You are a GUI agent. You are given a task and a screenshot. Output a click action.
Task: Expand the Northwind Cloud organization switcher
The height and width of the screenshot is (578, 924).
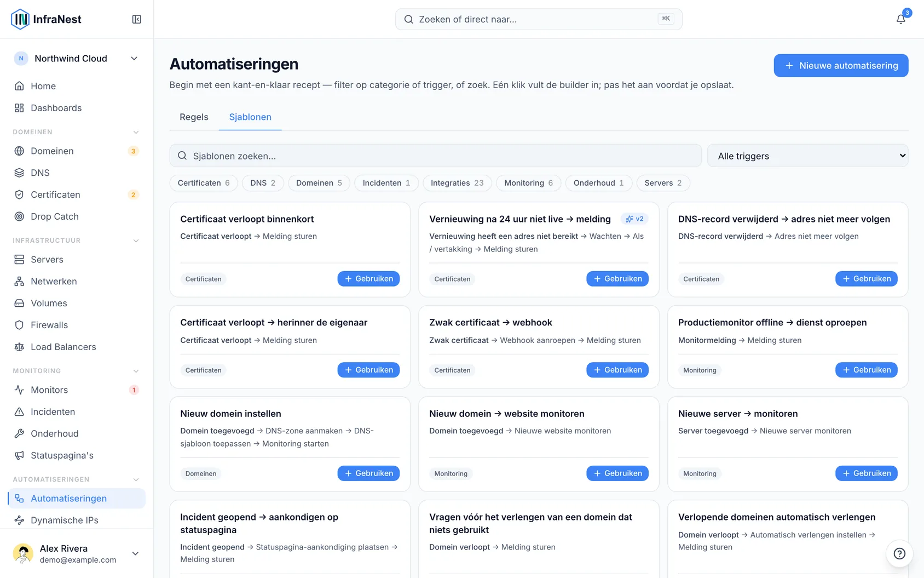coord(77,59)
